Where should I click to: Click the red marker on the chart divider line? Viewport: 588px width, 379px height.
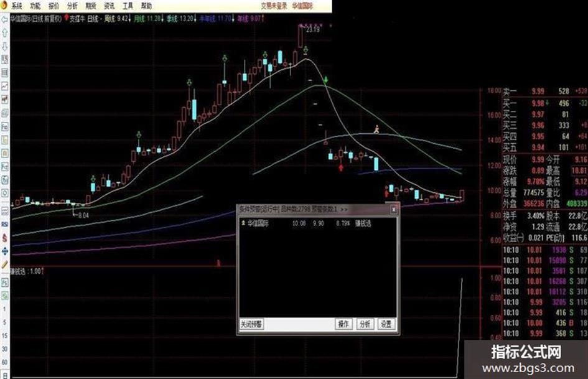pos(218,263)
